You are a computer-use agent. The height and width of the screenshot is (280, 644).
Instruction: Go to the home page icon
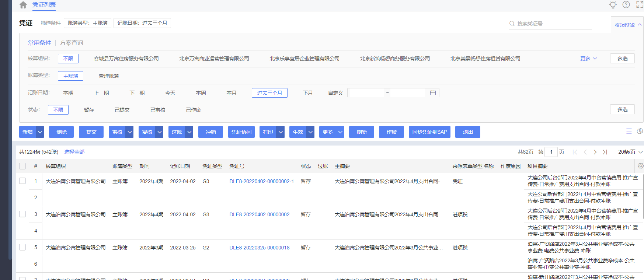tap(23, 5)
